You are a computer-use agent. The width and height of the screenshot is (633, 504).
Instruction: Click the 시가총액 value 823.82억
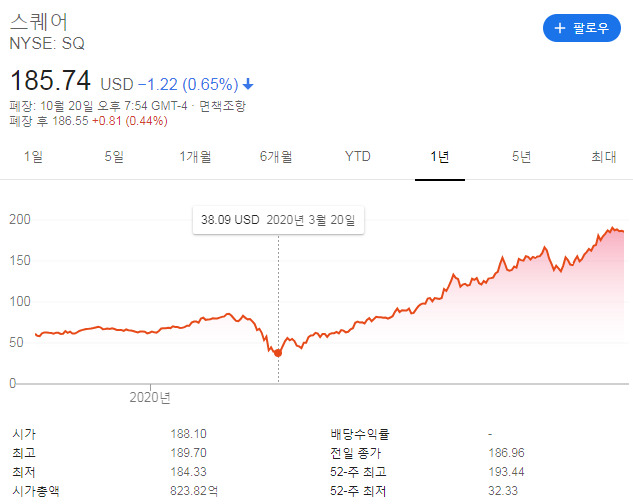[x=194, y=491]
